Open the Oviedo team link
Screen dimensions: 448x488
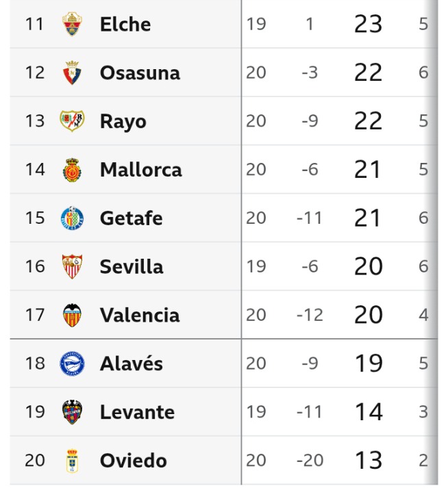click(x=133, y=461)
